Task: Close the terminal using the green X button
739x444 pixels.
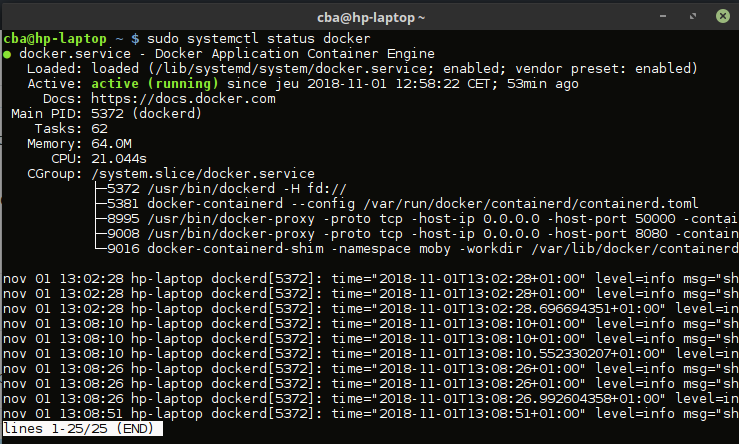Action: (723, 16)
